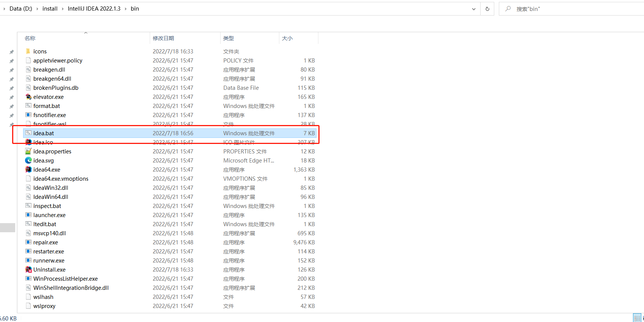Click the idea.ico file icon
Image resolution: width=644 pixels, height=322 pixels.
(x=28, y=142)
